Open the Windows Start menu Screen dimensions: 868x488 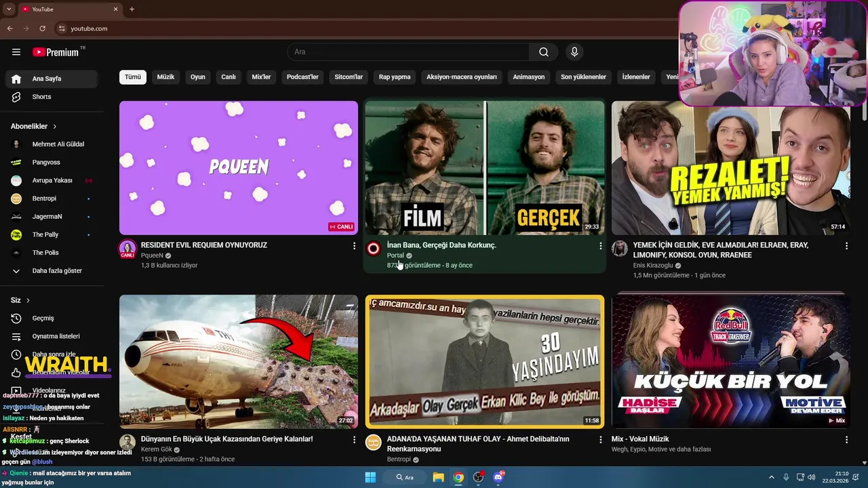(x=370, y=477)
